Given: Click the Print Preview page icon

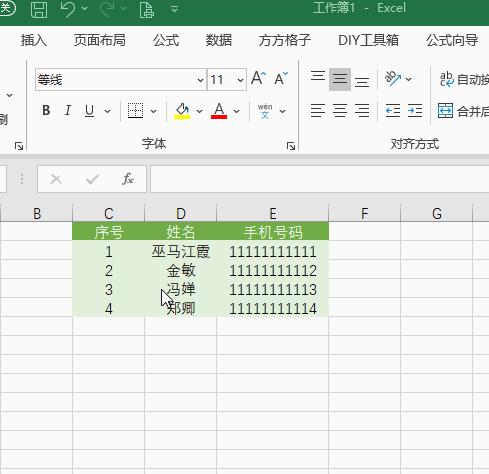Looking at the screenshot, I should click(147, 9).
